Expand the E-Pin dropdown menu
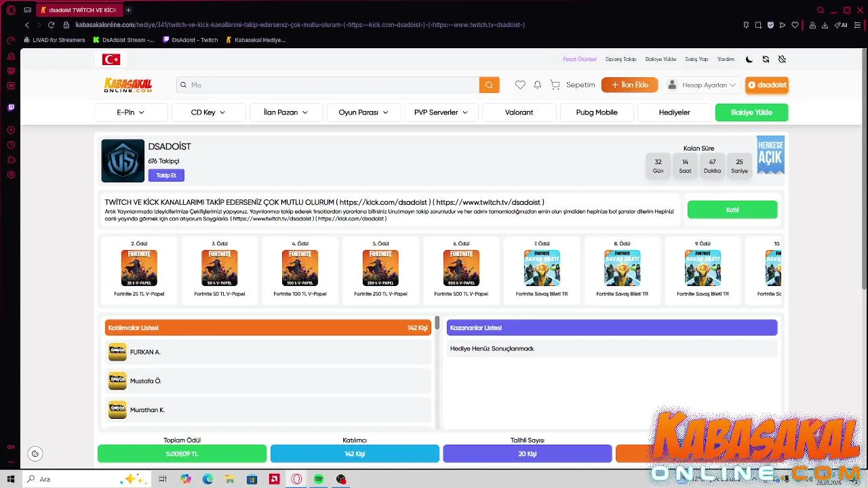 click(131, 113)
